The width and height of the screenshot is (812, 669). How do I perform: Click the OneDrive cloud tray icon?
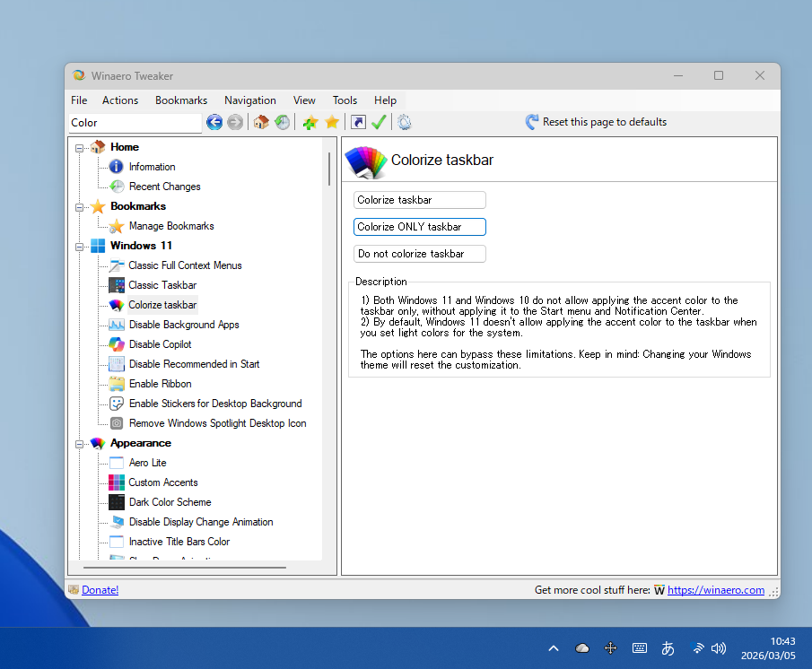pyautogui.click(x=582, y=648)
